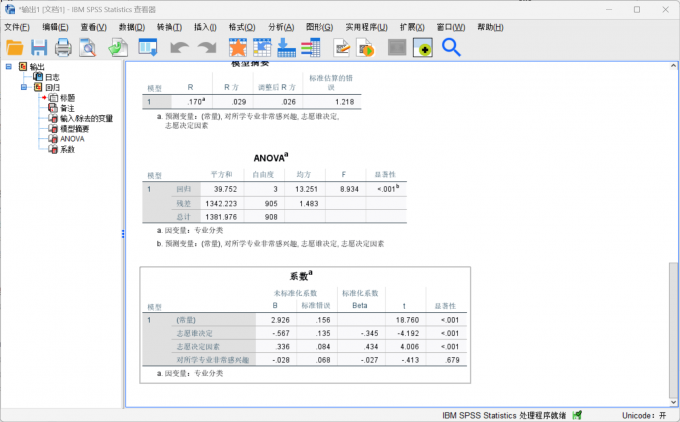Select 日志 in the outline tree
The height and width of the screenshot is (422, 680).
[52, 77]
